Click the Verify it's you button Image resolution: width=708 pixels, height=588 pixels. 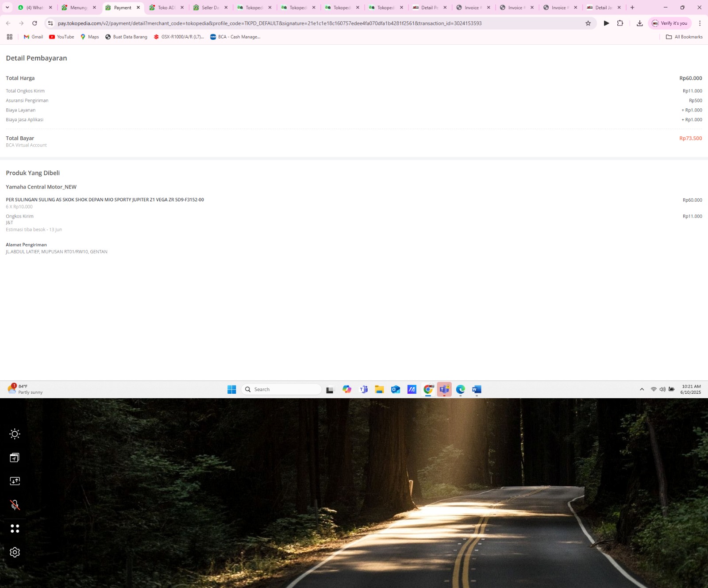click(x=670, y=23)
